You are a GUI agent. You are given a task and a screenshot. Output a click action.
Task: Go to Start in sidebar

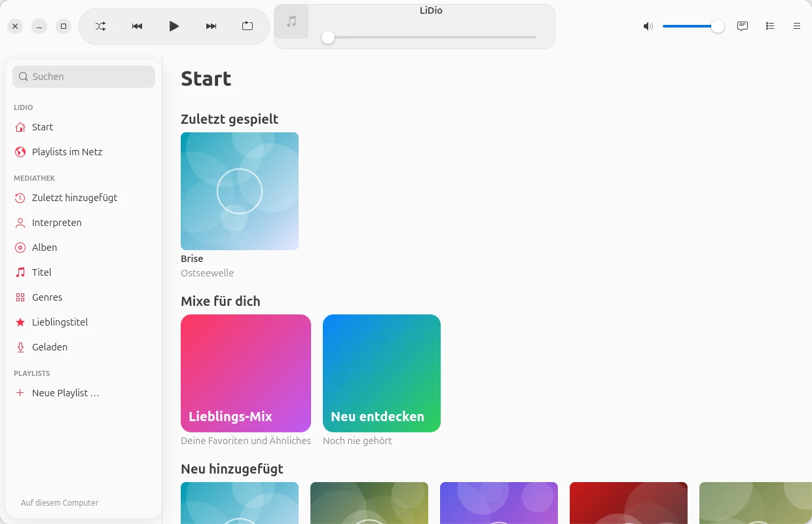(84, 127)
